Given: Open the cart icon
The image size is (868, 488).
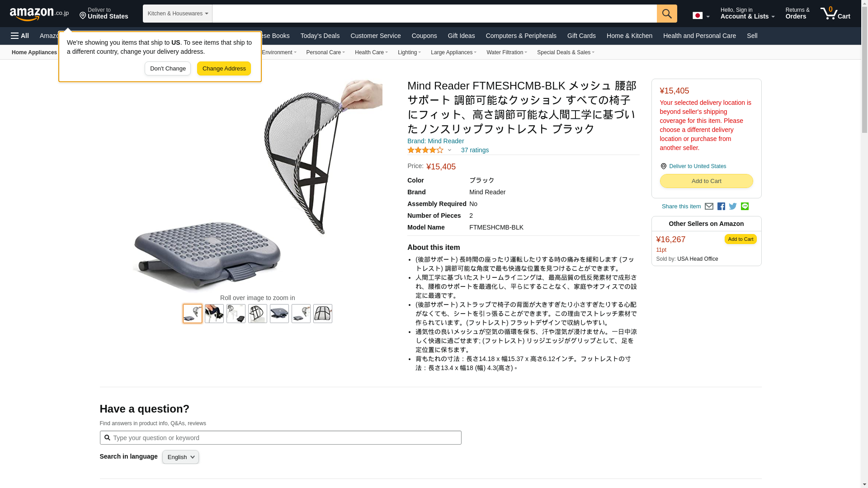Looking at the screenshot, I should tap(835, 14).
